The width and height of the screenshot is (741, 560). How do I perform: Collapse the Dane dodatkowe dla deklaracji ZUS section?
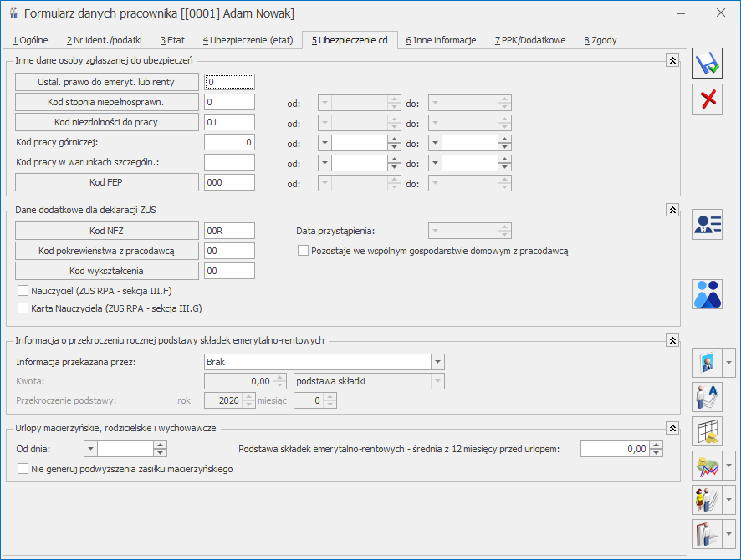pyautogui.click(x=671, y=210)
